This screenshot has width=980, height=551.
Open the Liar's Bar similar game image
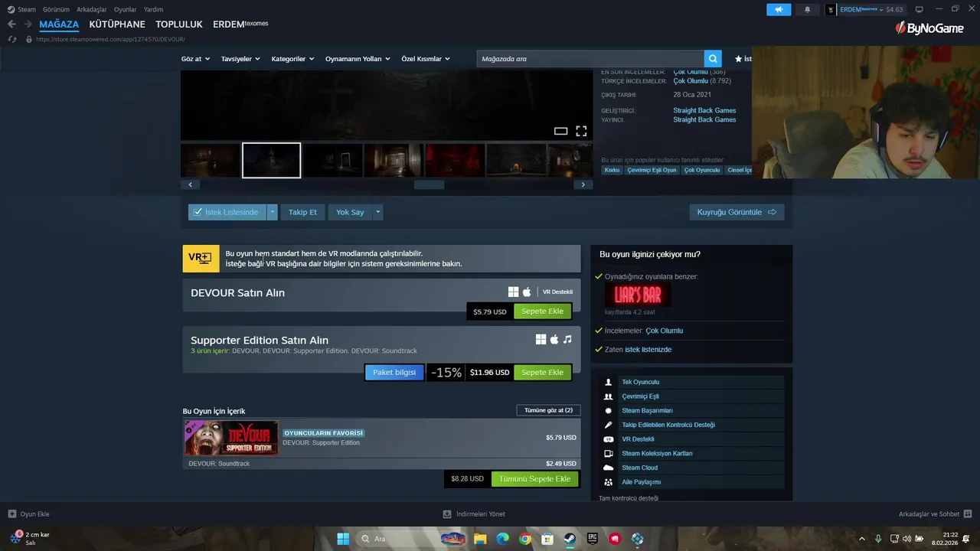click(638, 295)
